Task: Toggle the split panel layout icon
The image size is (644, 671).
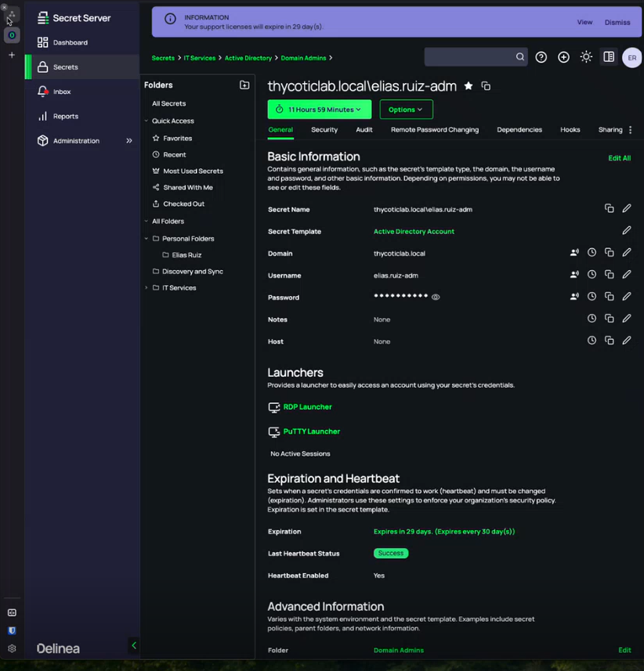Action: 609,57
